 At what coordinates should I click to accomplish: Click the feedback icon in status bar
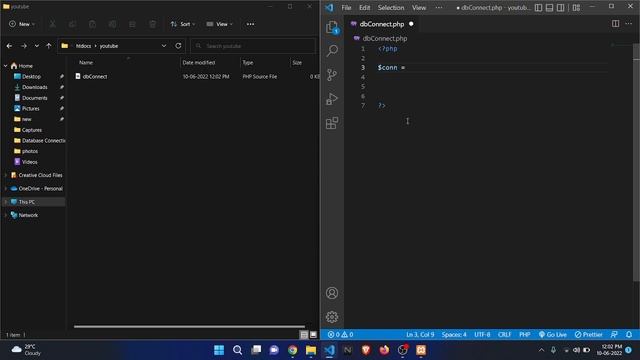click(614, 334)
